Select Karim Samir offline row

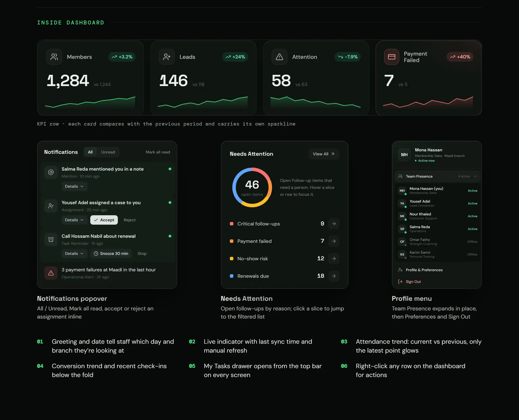pos(437,254)
